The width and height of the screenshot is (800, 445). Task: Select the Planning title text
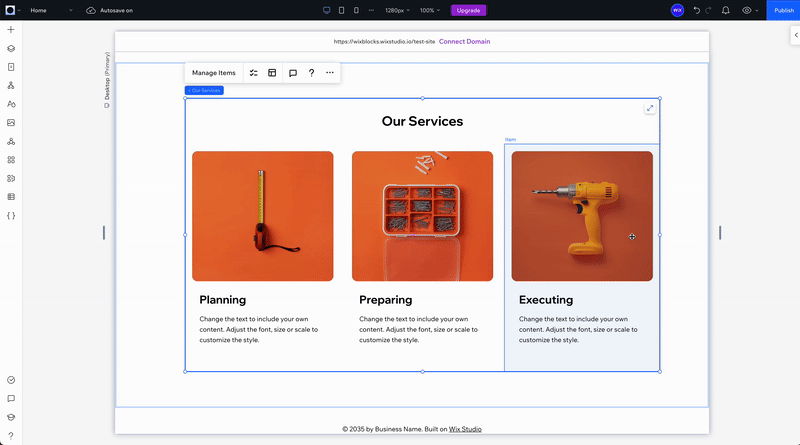tap(222, 300)
